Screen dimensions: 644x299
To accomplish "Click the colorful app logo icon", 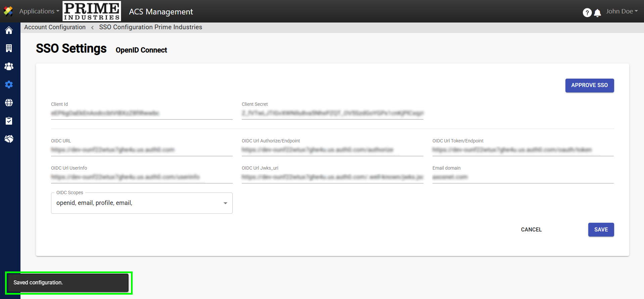I will click(x=8, y=11).
